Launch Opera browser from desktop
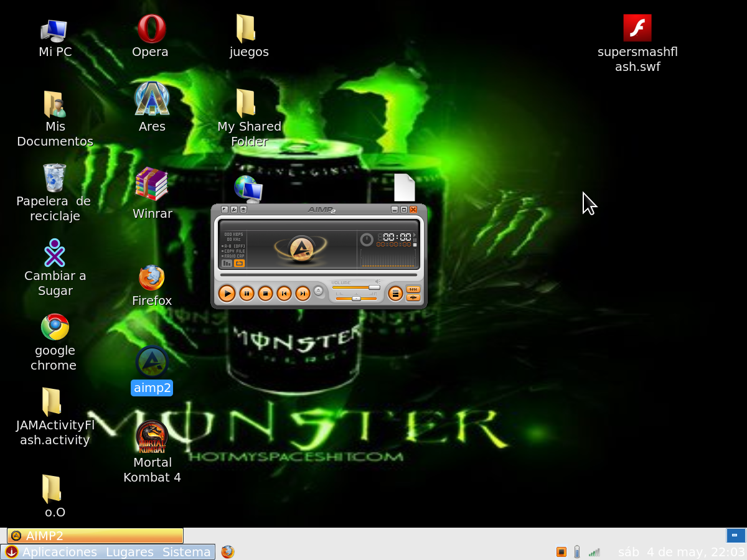 [x=151, y=37]
